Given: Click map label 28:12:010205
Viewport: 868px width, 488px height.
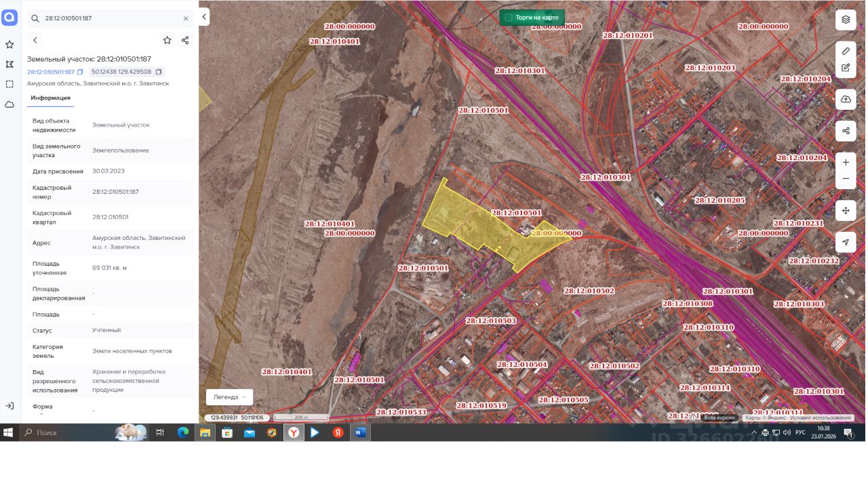Looking at the screenshot, I should [719, 201].
